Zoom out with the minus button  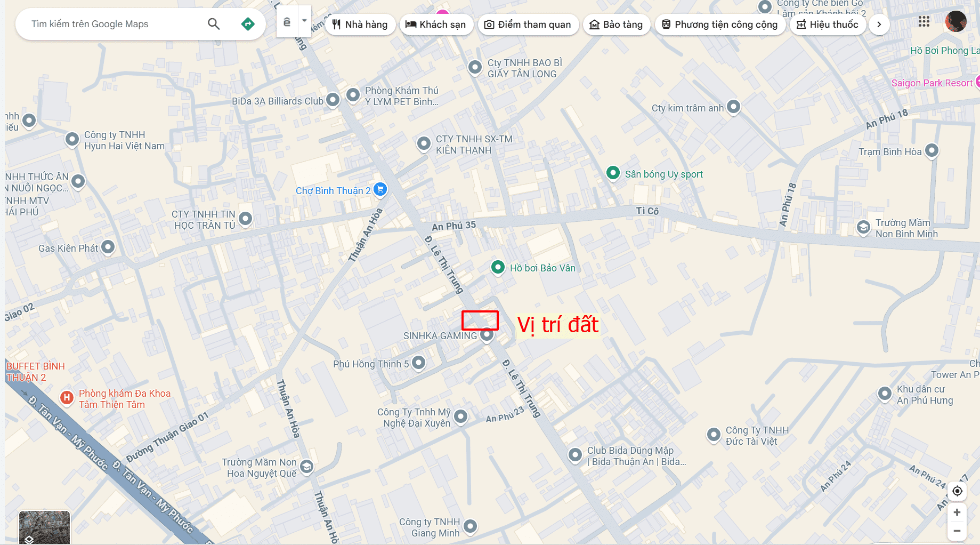coord(957,531)
